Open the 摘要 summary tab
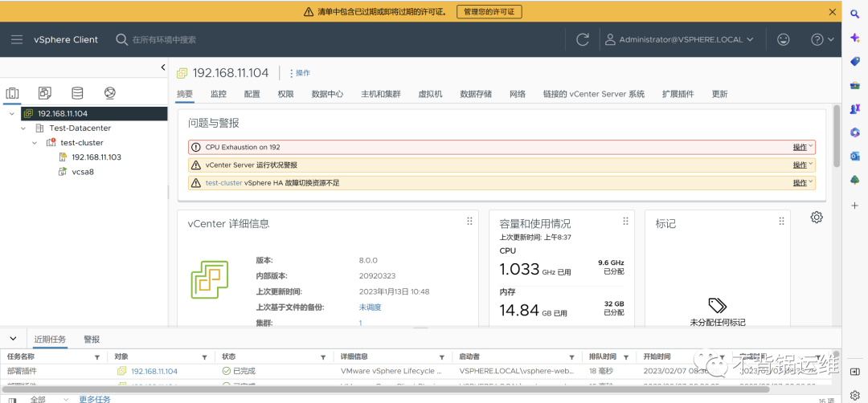The height and width of the screenshot is (403, 868). 185,94
